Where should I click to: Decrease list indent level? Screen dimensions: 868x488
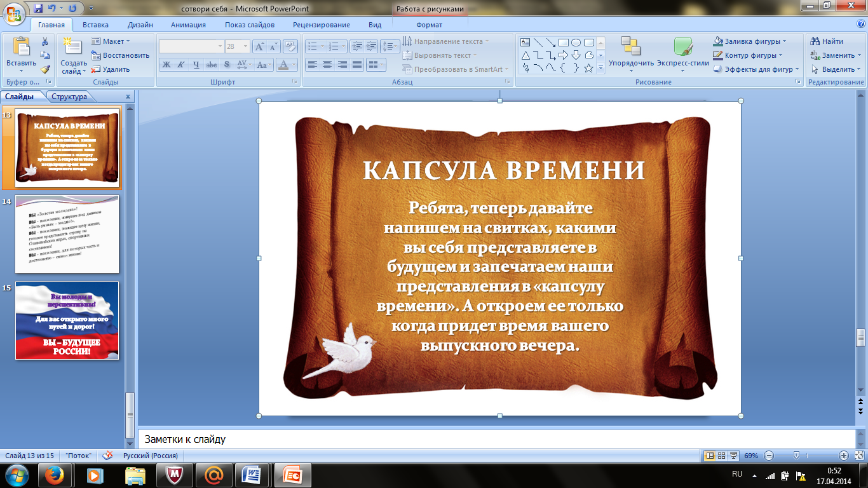[x=356, y=46]
